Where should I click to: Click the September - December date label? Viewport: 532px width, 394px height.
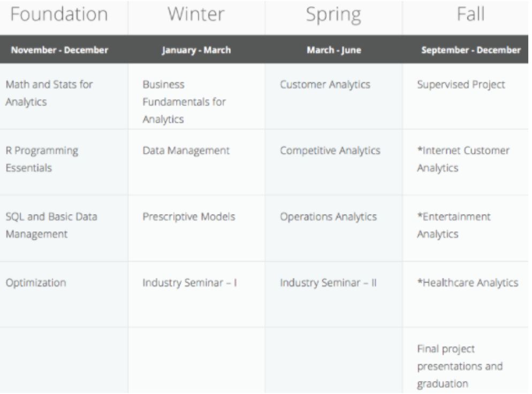471,50
